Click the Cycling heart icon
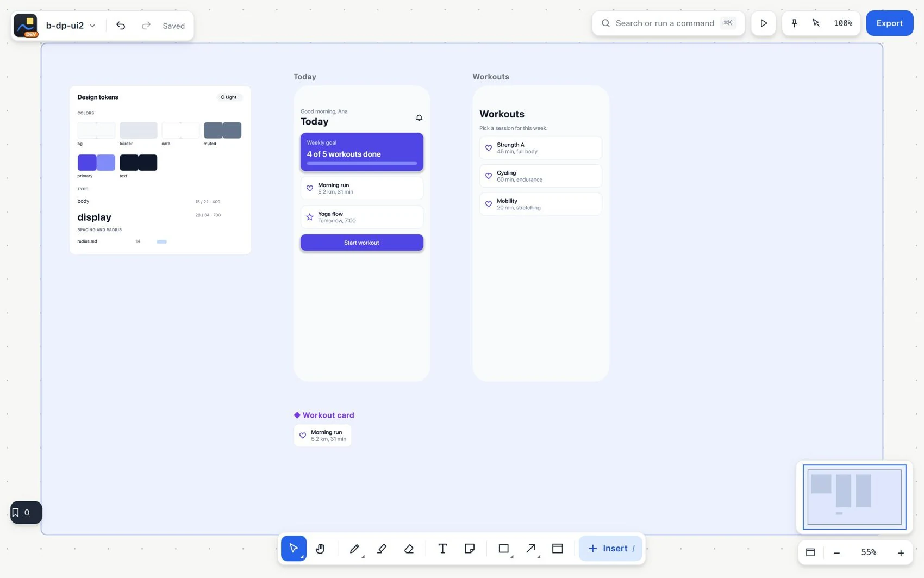The image size is (924, 578). [x=489, y=176]
